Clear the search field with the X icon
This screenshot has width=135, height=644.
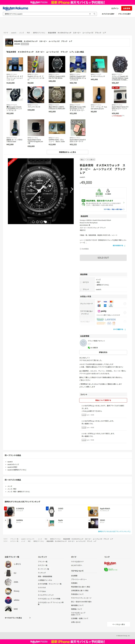coord(90,14)
